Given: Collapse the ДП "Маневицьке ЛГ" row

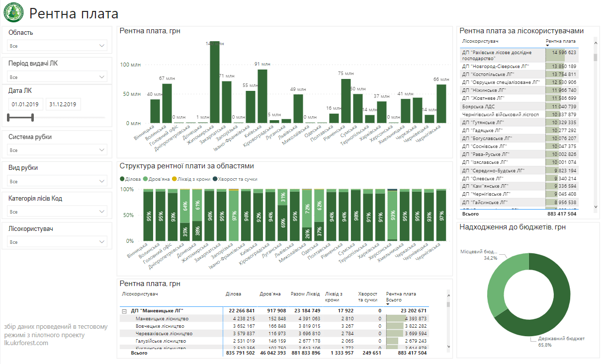Looking at the screenshot, I should point(124,311).
